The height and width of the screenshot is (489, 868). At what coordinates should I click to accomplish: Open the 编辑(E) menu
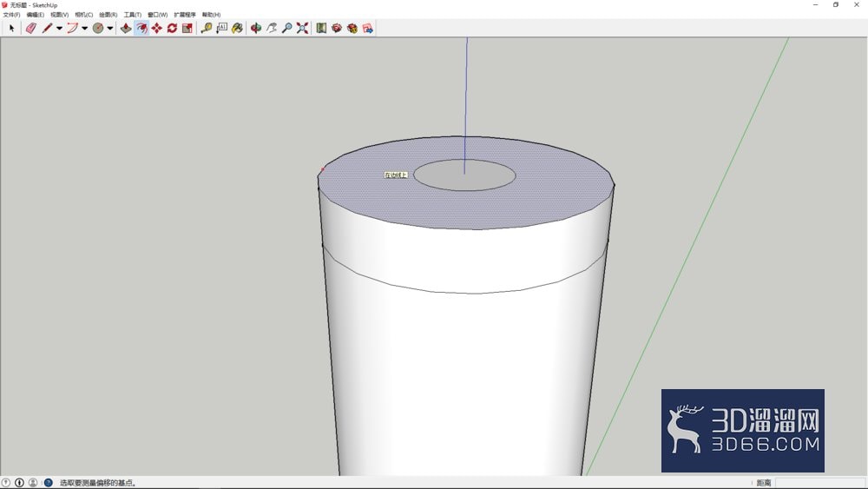[x=36, y=15]
